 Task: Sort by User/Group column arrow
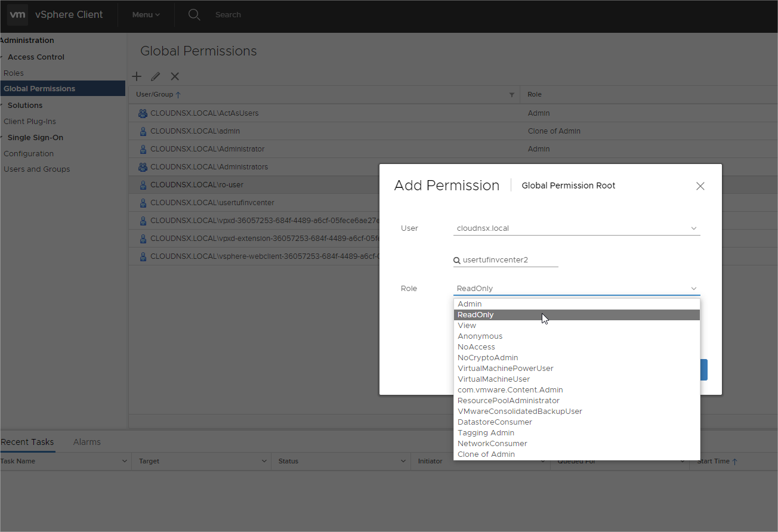[178, 95]
